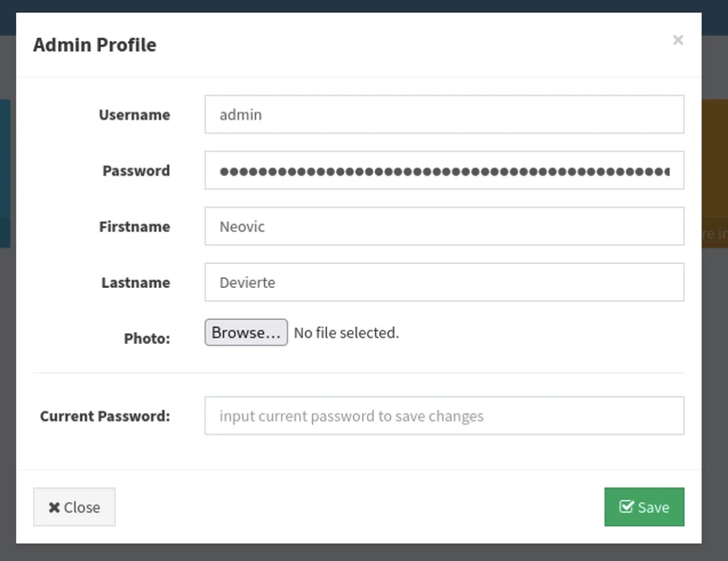
Task: Click the "No file selected." text
Action: (346, 333)
